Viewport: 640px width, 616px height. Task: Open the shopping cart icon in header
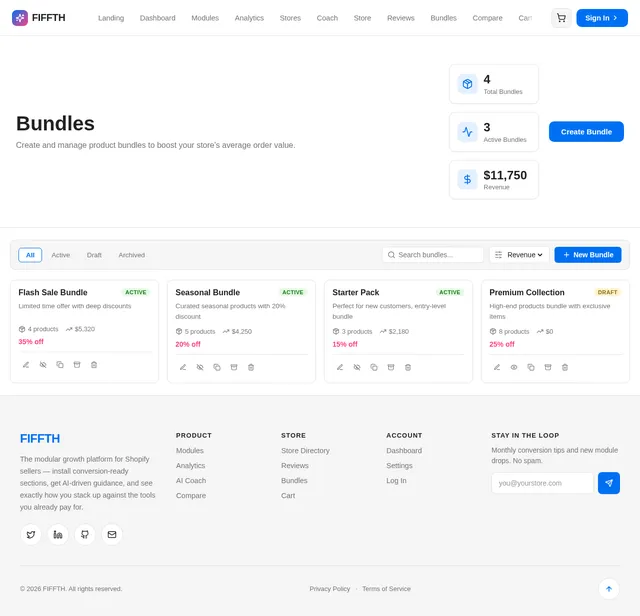point(561,18)
